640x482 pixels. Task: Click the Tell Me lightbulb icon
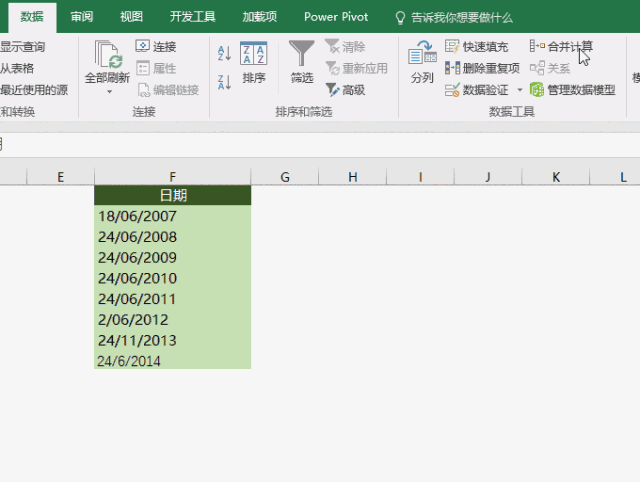coord(400,18)
